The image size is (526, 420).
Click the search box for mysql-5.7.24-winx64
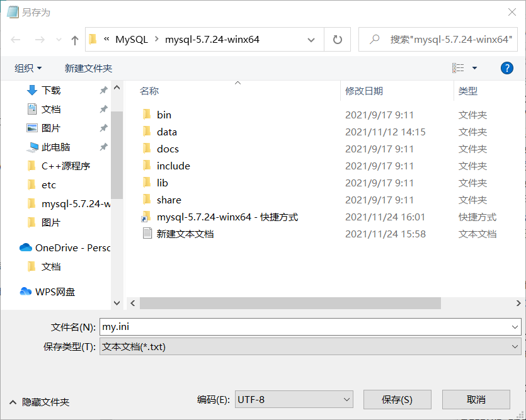click(x=438, y=40)
